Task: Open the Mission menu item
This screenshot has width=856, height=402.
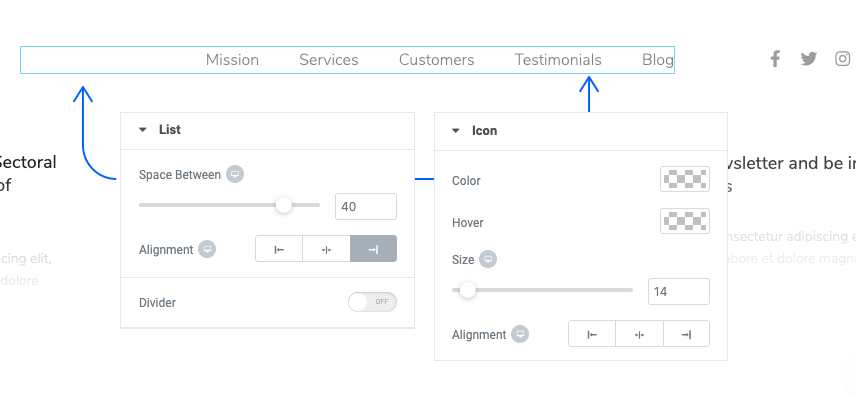Action: pyautogui.click(x=232, y=60)
